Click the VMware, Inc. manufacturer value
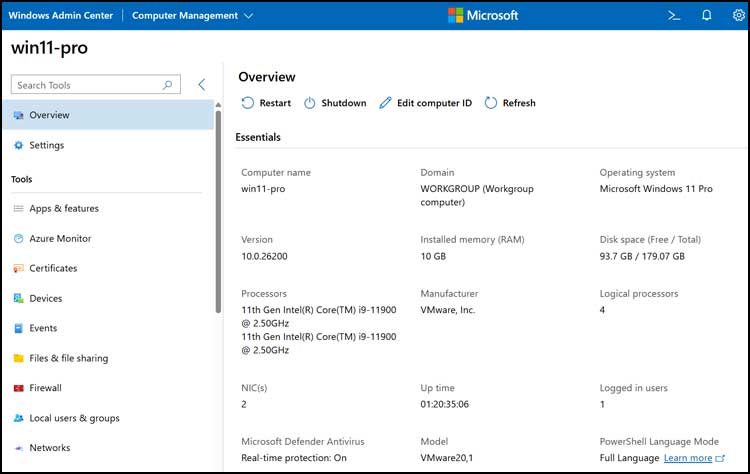 pyautogui.click(x=448, y=310)
